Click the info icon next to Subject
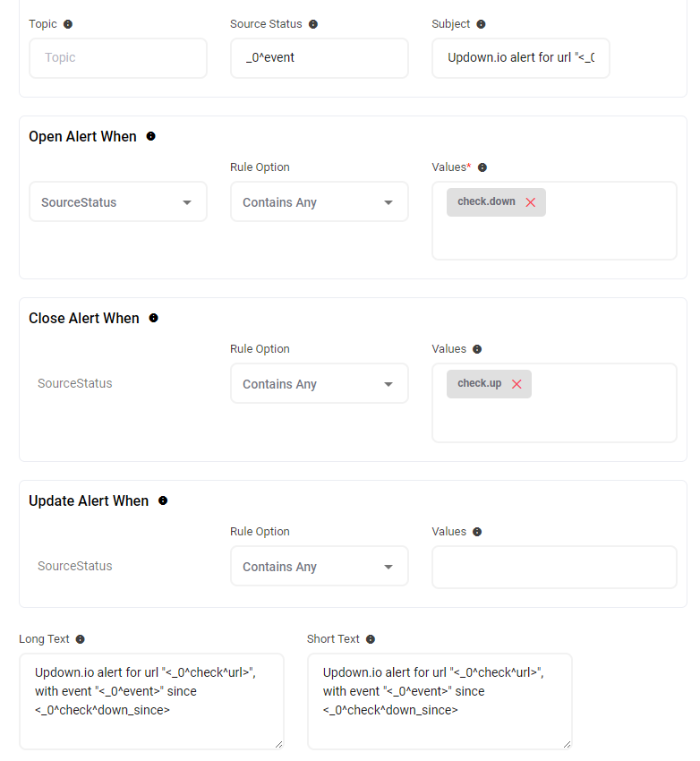Image resolution: width=700 pixels, height=761 pixels. tap(481, 24)
